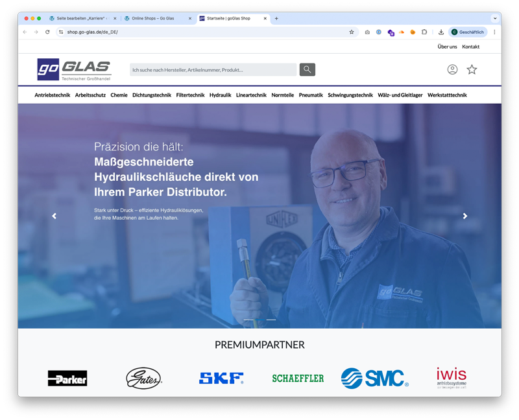Open the browser extensions puzzle icon
Viewport: 519px width, 420px height.
pos(424,32)
